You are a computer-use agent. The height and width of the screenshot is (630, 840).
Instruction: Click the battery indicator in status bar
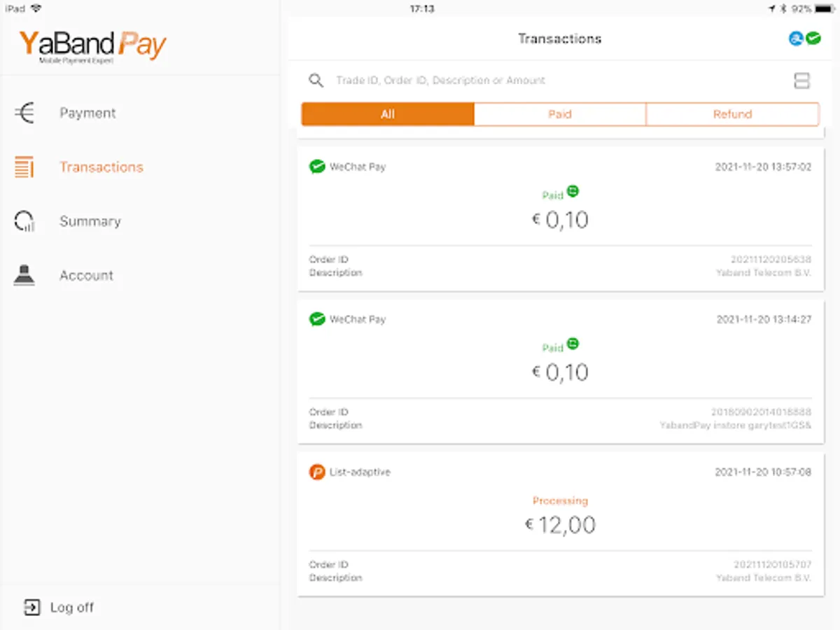click(x=825, y=8)
